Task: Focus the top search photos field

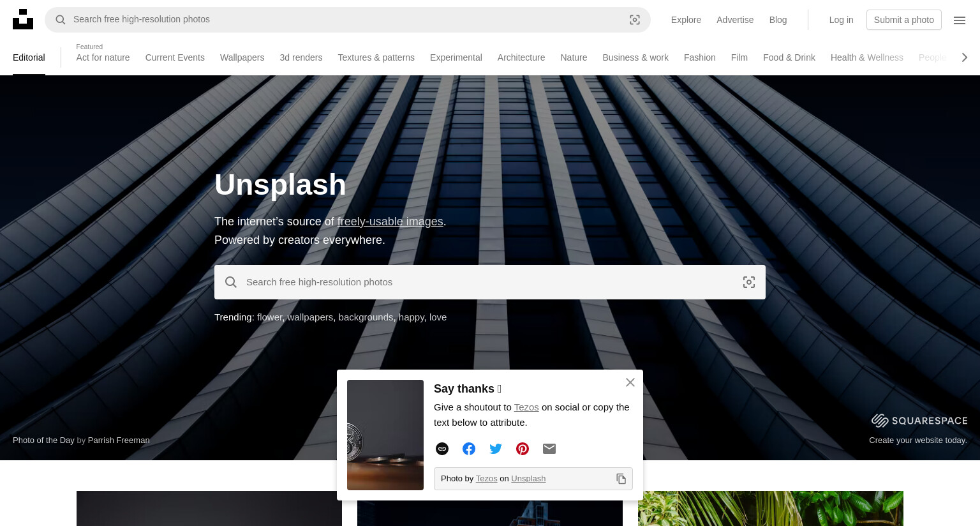Action: (348, 20)
